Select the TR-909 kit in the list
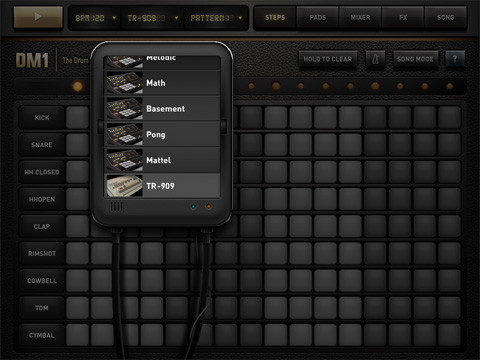The width and height of the screenshot is (480, 360). coord(162,186)
